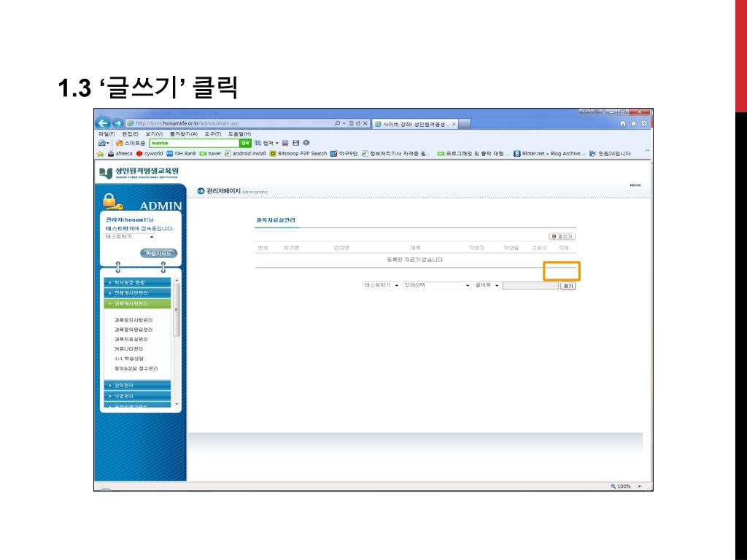Viewport: 747px width, 560px height.
Task: Open the 즐겨찾기(A) menu
Action: coord(183,134)
